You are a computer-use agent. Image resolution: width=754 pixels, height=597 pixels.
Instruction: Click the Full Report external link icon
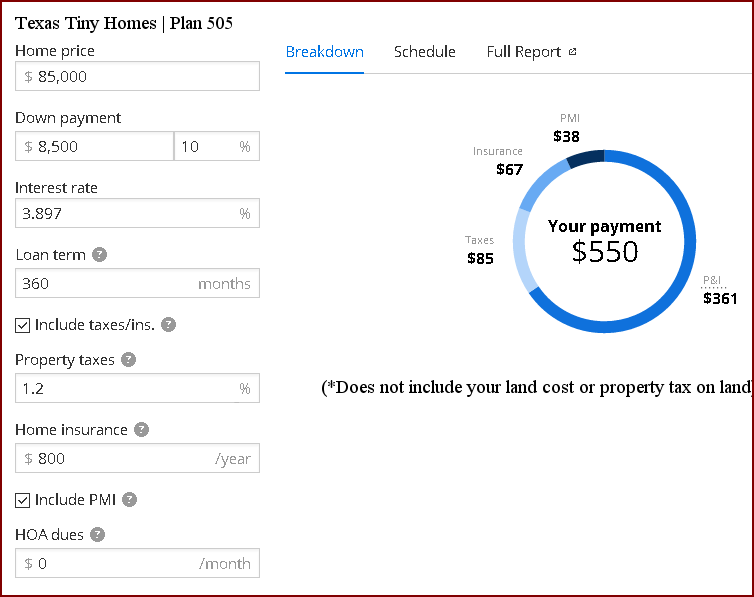[572, 52]
